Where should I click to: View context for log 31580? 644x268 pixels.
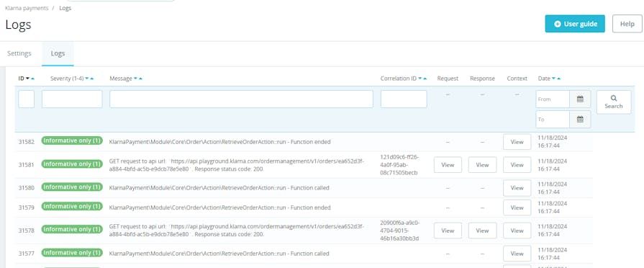point(517,188)
